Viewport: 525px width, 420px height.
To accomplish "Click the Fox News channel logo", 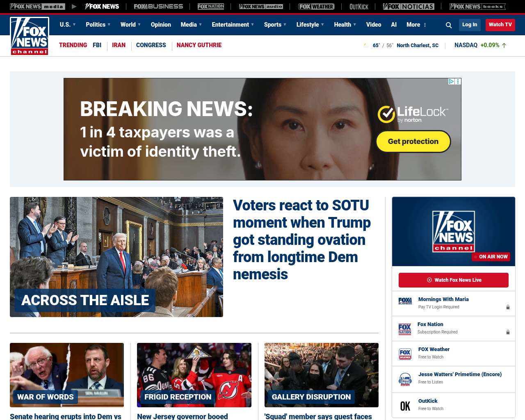I will [x=30, y=36].
